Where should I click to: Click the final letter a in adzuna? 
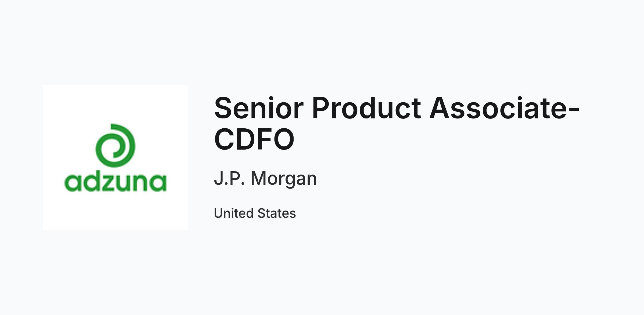pos(158,183)
